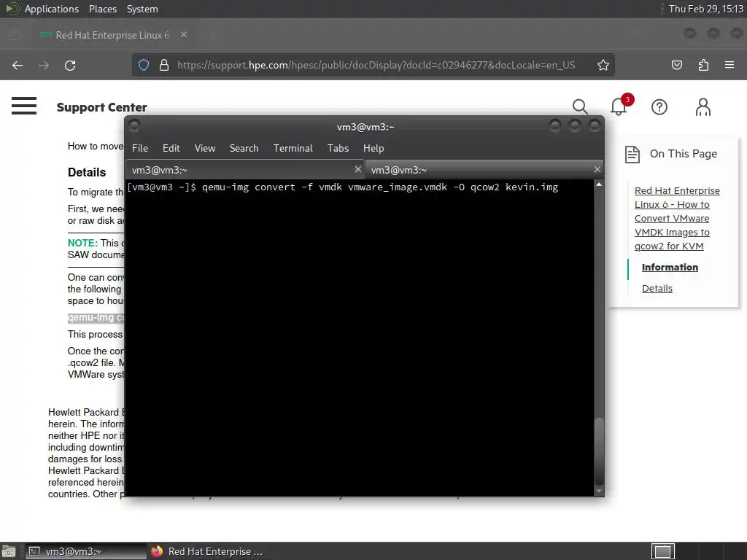
Task: Jump to the Information section link
Action: tap(670, 267)
